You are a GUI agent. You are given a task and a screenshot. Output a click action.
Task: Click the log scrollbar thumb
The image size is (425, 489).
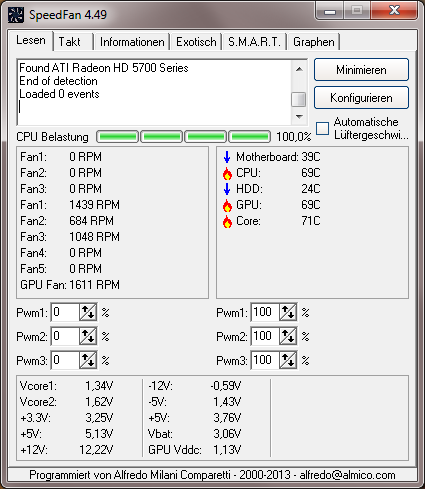point(299,99)
